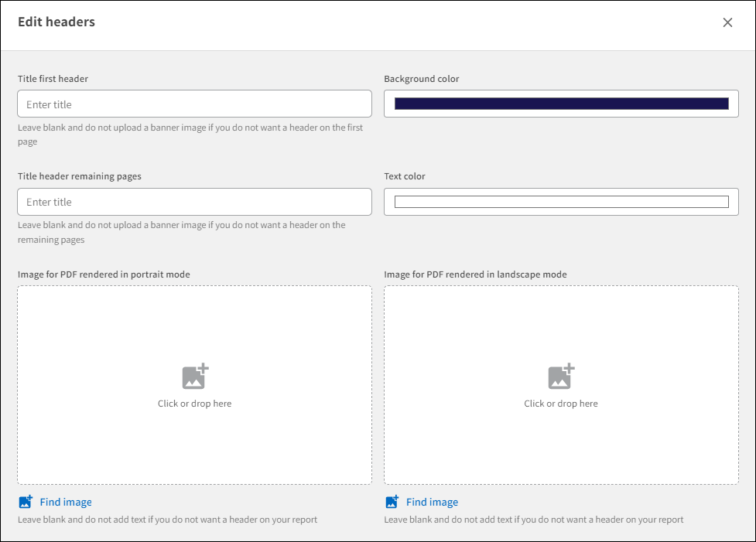Click the Title first header input field
Image resolution: width=756 pixels, height=542 pixels.
[194, 104]
